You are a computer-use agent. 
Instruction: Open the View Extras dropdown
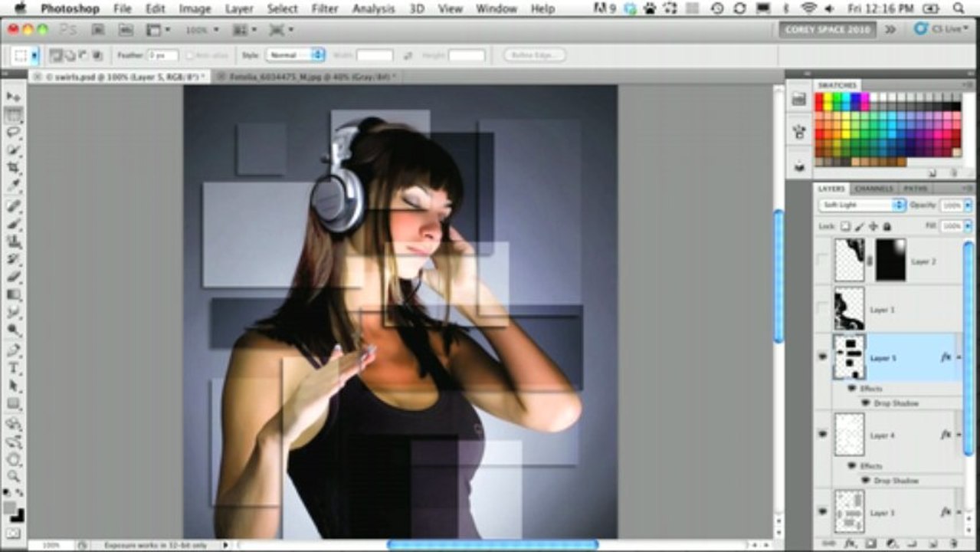(159, 30)
